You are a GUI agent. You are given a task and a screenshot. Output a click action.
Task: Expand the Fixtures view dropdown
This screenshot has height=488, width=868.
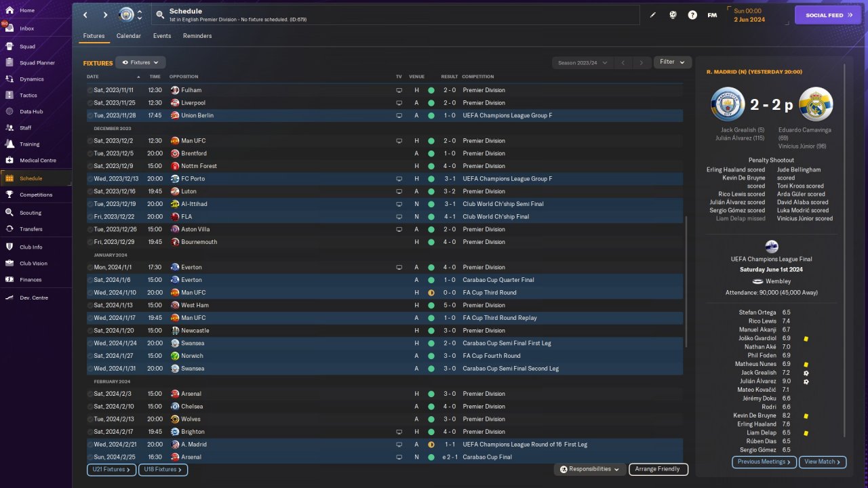[140, 62]
